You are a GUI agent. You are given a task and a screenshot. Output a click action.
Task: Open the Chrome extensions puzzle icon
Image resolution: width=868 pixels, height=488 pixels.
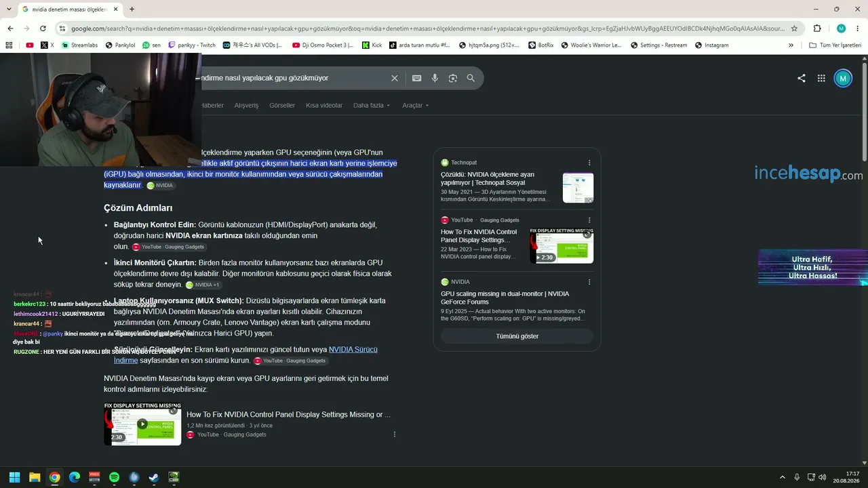(x=817, y=28)
